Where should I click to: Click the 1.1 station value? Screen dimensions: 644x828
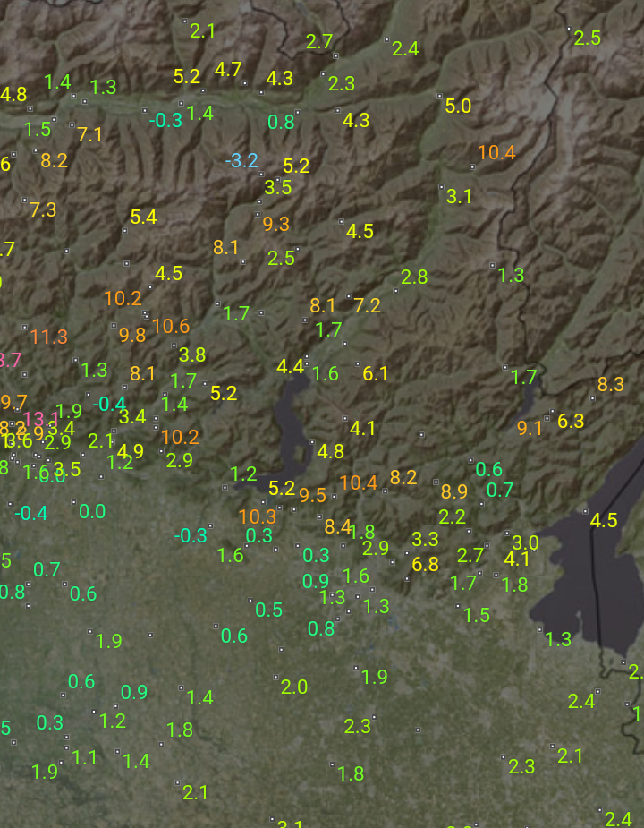84,758
